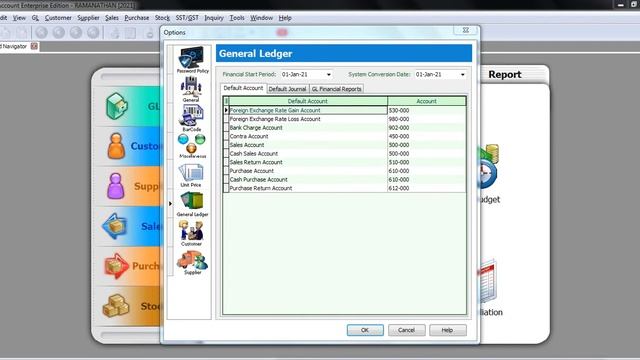Click Customer module icon in navigator
This screenshot has height=360, width=640.
tap(116, 146)
